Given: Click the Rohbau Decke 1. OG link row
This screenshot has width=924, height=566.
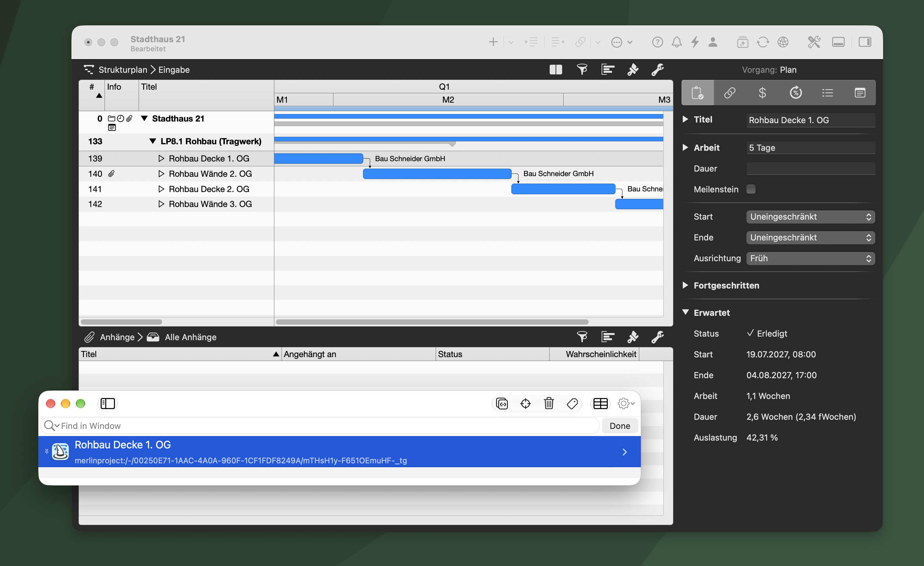Looking at the screenshot, I should tap(339, 452).
